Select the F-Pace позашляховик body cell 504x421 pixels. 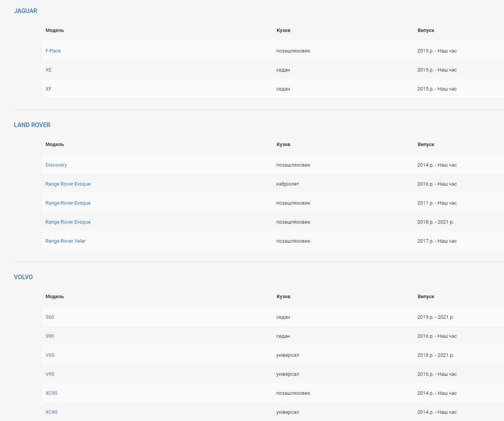point(293,51)
